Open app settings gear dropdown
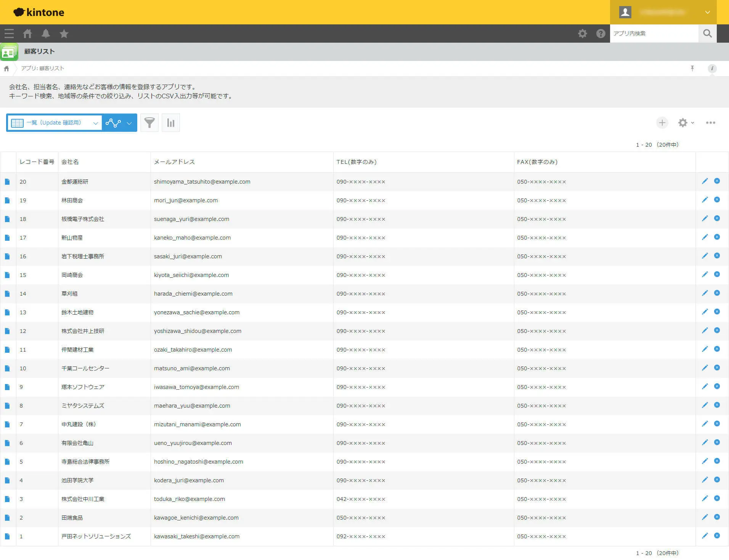The height and width of the screenshot is (560, 729). point(686,123)
